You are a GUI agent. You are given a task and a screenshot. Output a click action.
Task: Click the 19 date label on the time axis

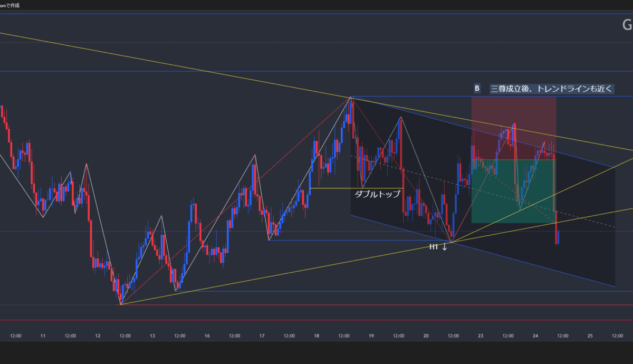click(371, 336)
